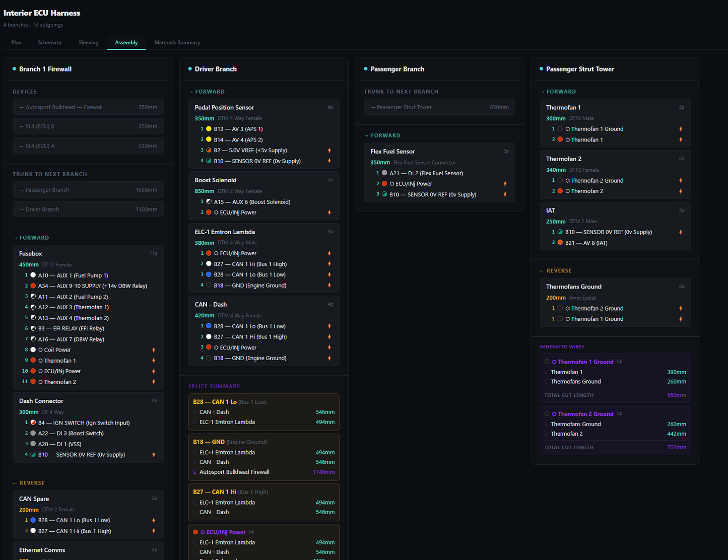Click the Fusebox connector card title
The height and width of the screenshot is (560, 728).
point(31,254)
